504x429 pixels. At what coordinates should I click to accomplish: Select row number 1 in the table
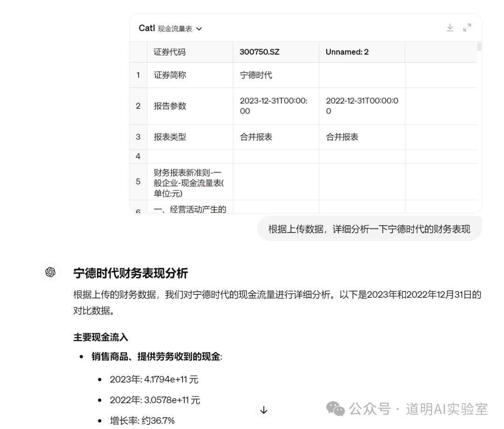(138, 75)
